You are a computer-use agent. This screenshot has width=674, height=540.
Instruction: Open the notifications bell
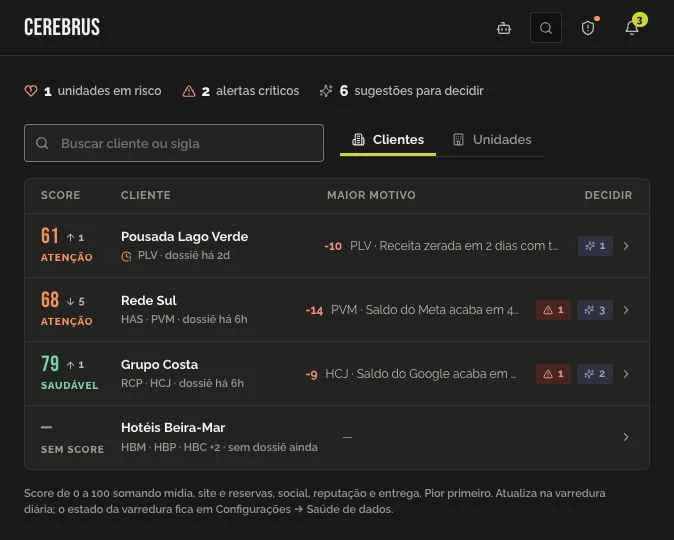tap(631, 28)
